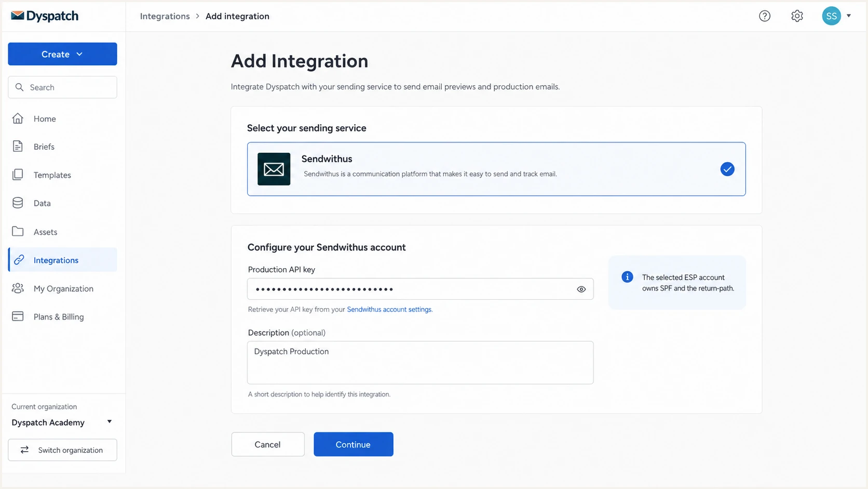Click 'Configure your Sendwithus account' heading
This screenshot has height=489, width=868.
point(327,247)
